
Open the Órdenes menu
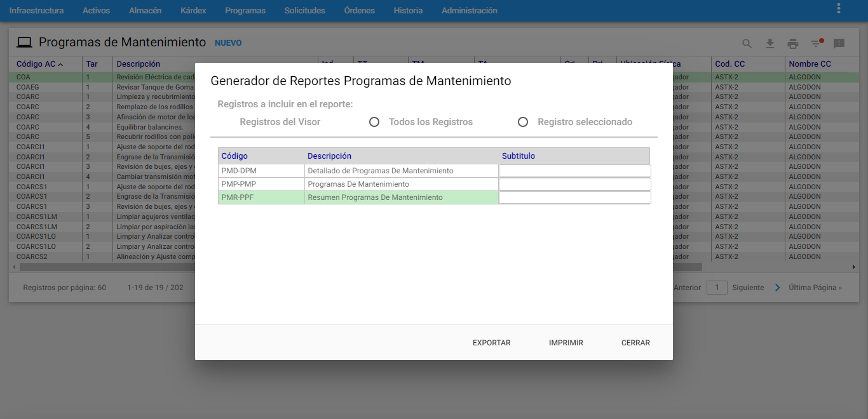pos(359,11)
